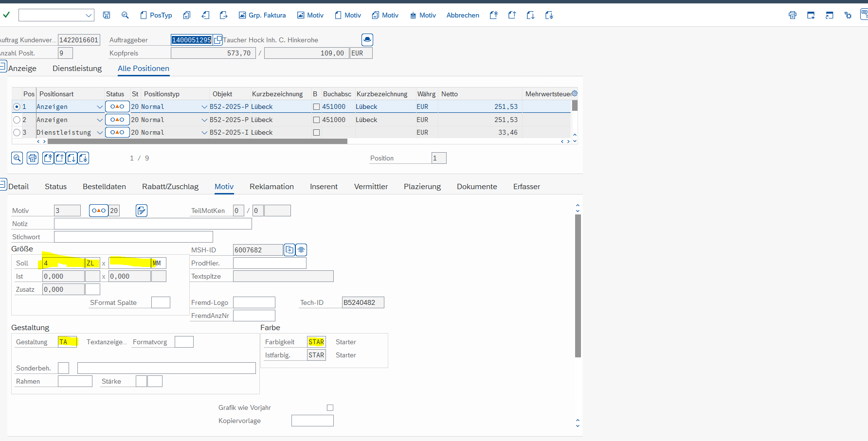The image size is (868, 441).
Task: Click the copy documents icon after PosTyp
Action: click(x=187, y=15)
